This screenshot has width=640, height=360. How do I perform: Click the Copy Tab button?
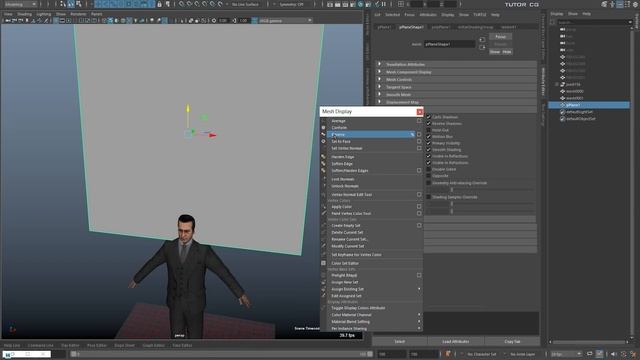click(x=512, y=341)
